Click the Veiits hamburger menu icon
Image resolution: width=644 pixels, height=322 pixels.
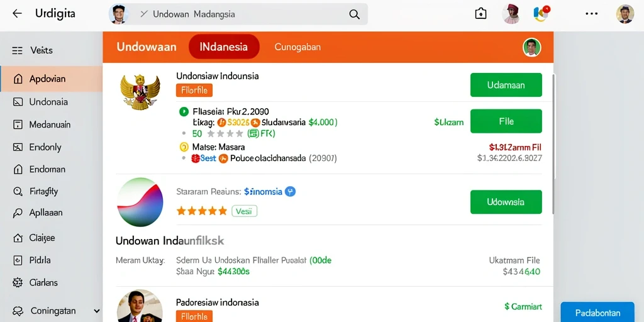17,50
